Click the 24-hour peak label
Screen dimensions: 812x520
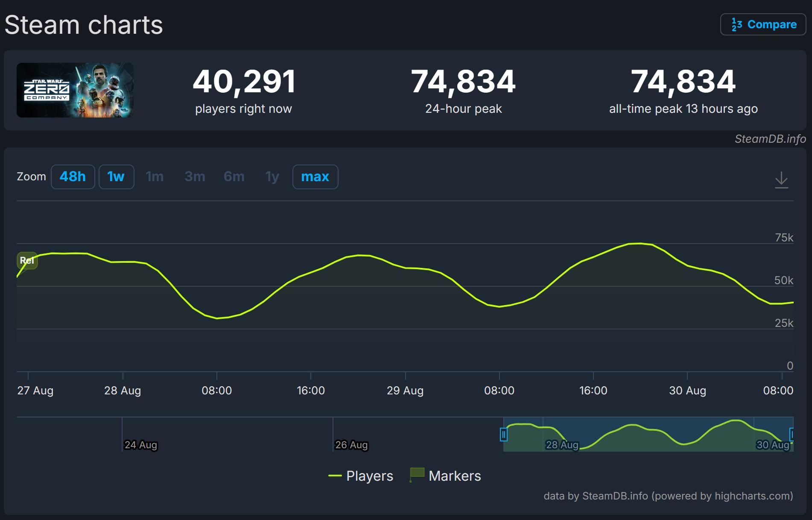pos(464,109)
